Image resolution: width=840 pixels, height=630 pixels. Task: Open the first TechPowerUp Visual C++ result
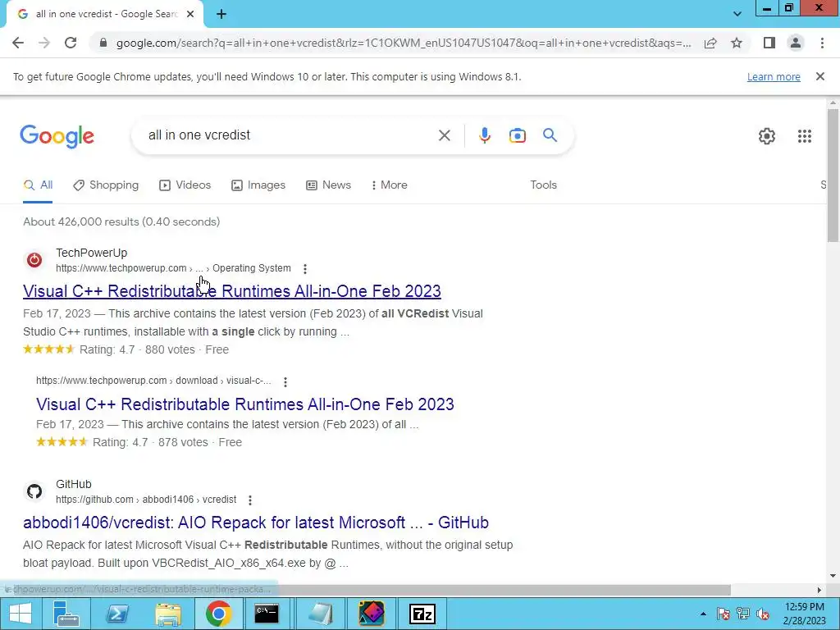coord(232,291)
